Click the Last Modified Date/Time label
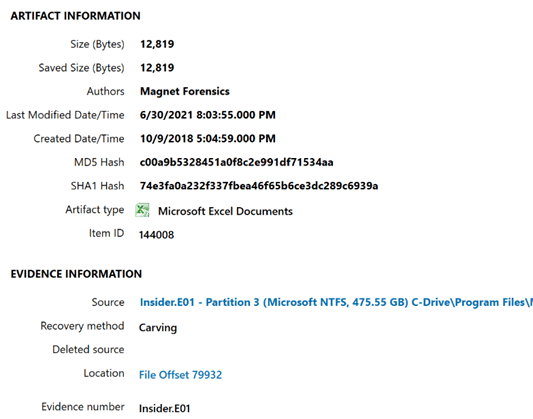The height and width of the screenshot is (419, 533). click(x=65, y=115)
